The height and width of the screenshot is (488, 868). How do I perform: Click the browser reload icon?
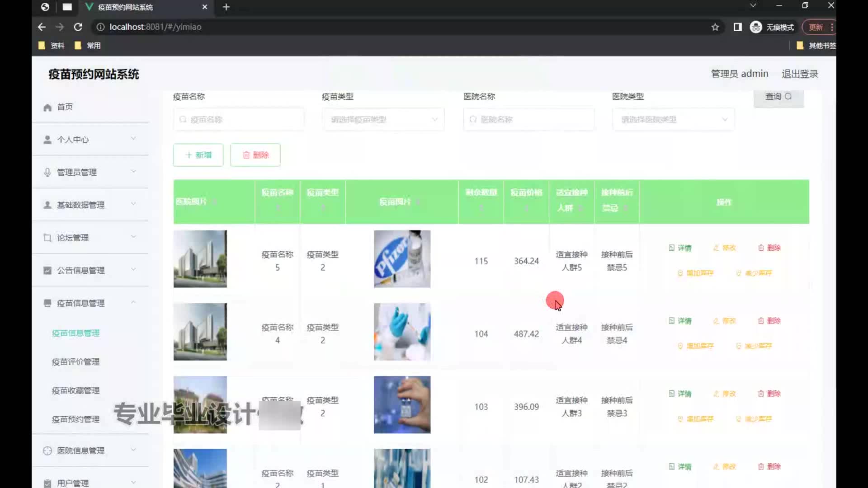coord(78,27)
